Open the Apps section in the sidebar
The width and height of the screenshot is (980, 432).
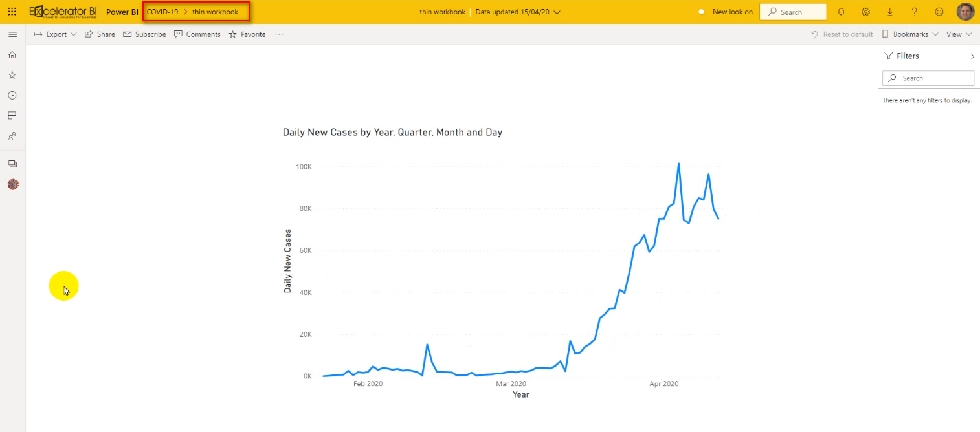click(12, 115)
